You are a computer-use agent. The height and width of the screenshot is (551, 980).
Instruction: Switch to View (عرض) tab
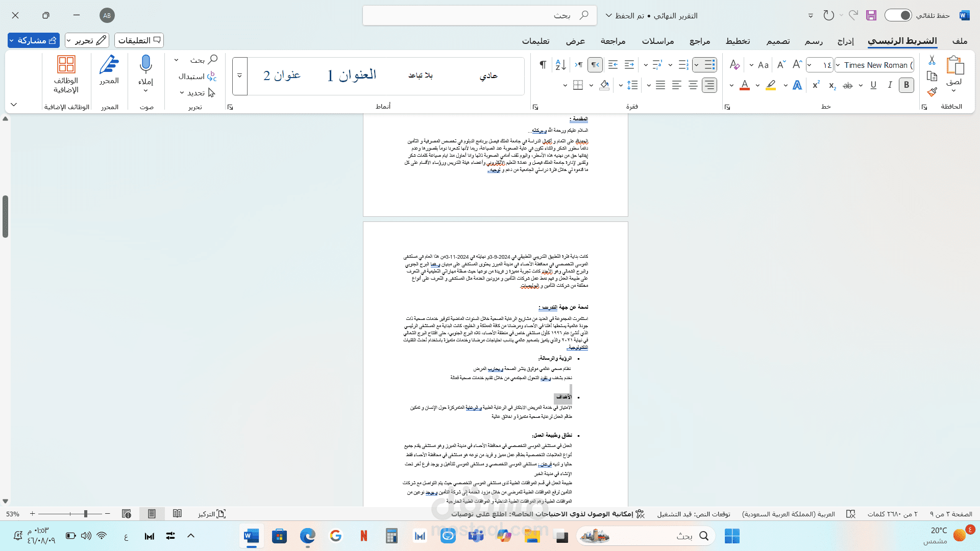(575, 41)
